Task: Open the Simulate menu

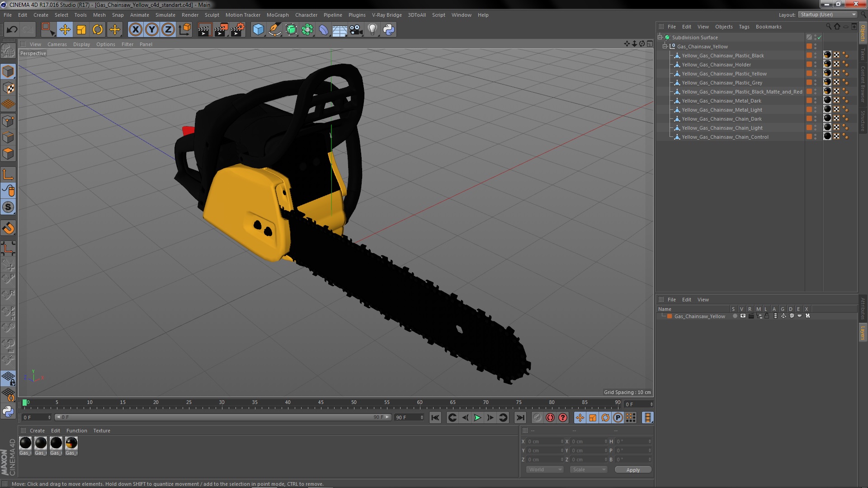Action: [x=165, y=15]
